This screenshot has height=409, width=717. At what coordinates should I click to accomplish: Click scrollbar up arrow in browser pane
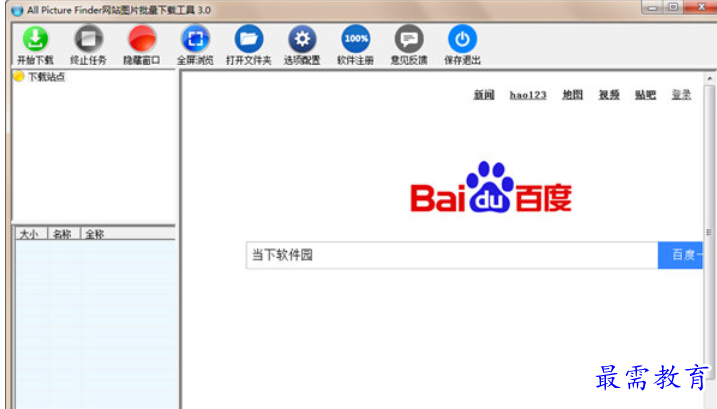click(x=710, y=79)
